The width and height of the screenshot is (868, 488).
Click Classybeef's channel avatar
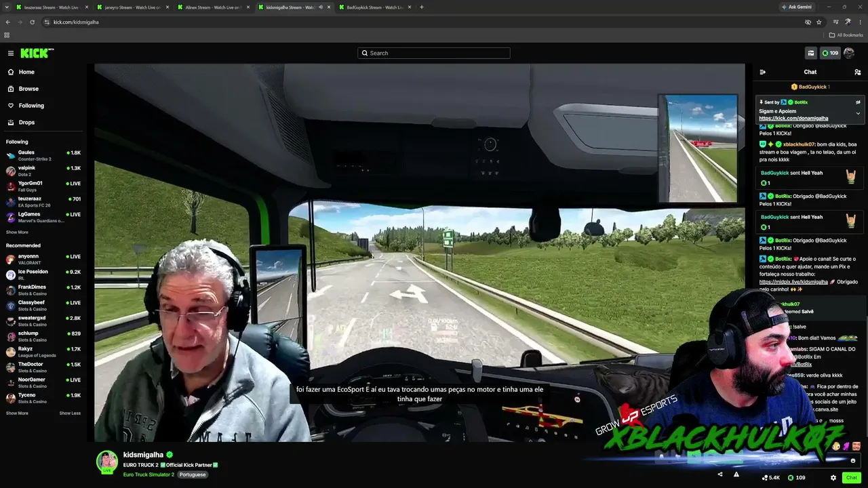(x=11, y=306)
